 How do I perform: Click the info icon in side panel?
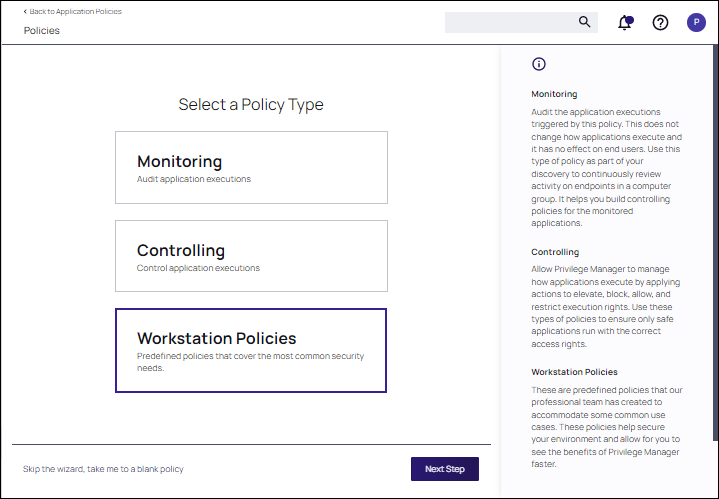coord(539,64)
